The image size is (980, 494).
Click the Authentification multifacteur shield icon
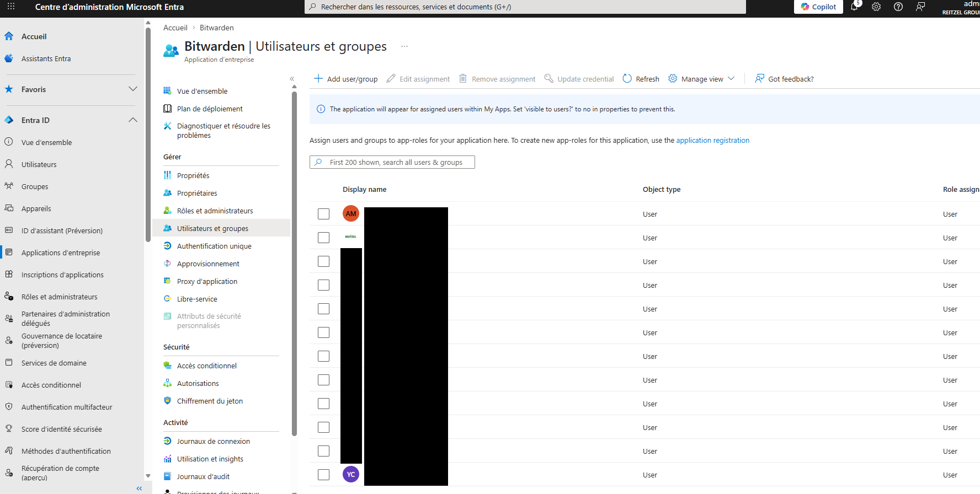9,407
